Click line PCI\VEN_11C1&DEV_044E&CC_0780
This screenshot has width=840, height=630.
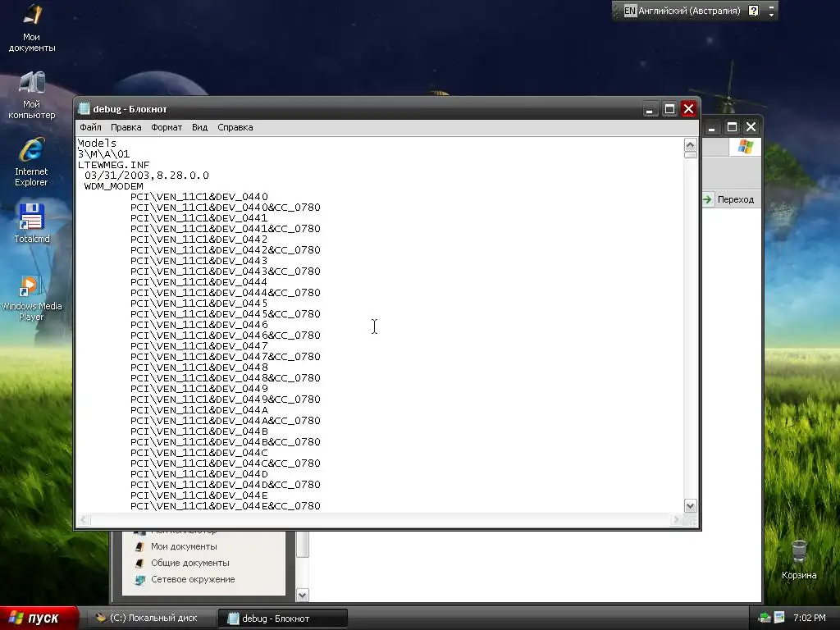pyautogui.click(x=226, y=506)
